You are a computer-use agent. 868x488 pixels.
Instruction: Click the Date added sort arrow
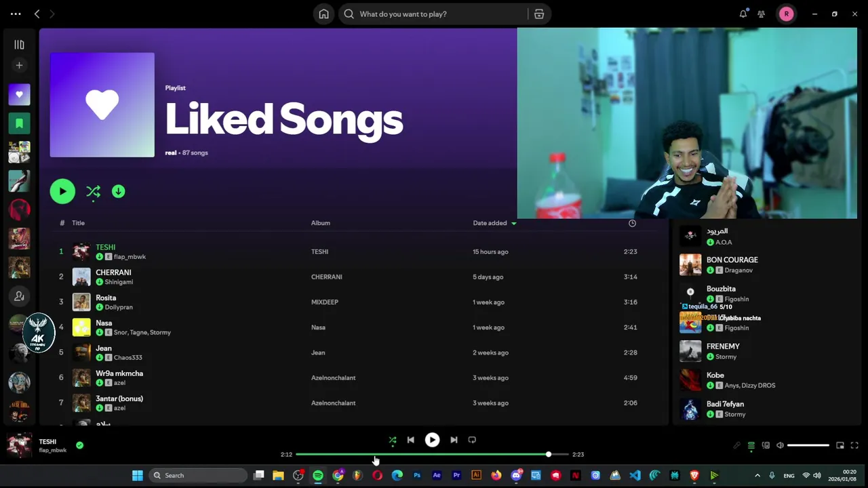(513, 223)
